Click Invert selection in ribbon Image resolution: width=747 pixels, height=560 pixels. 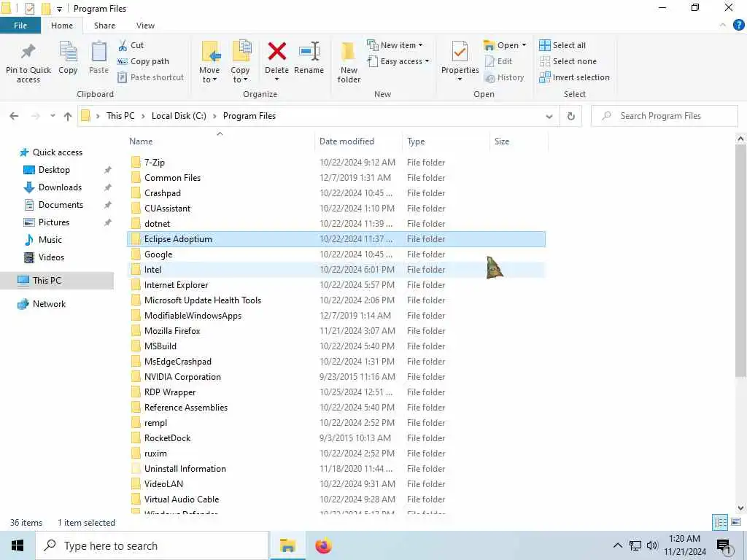(574, 77)
